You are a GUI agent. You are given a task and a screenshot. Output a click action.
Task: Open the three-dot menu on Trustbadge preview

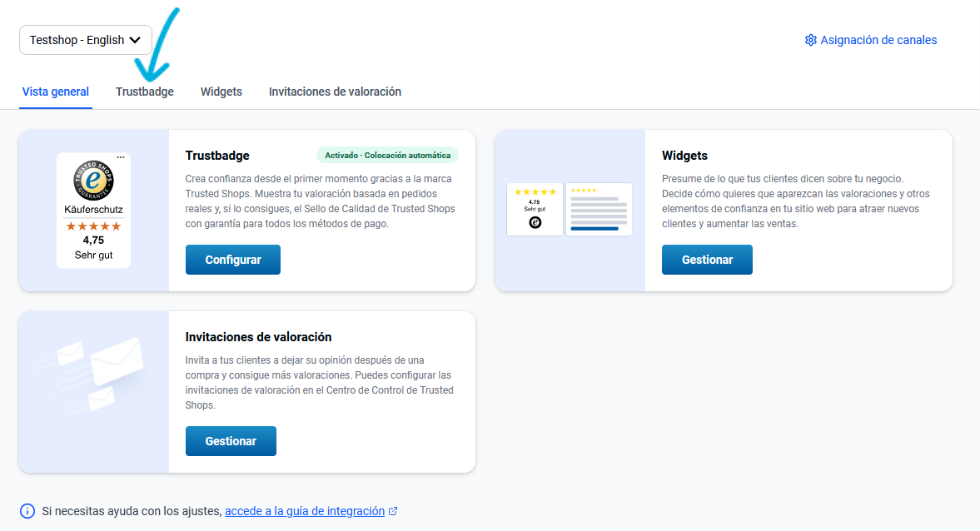pos(121,157)
